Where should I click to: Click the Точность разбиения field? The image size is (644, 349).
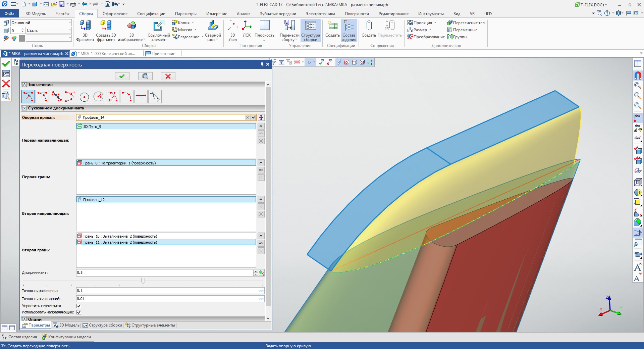click(167, 291)
